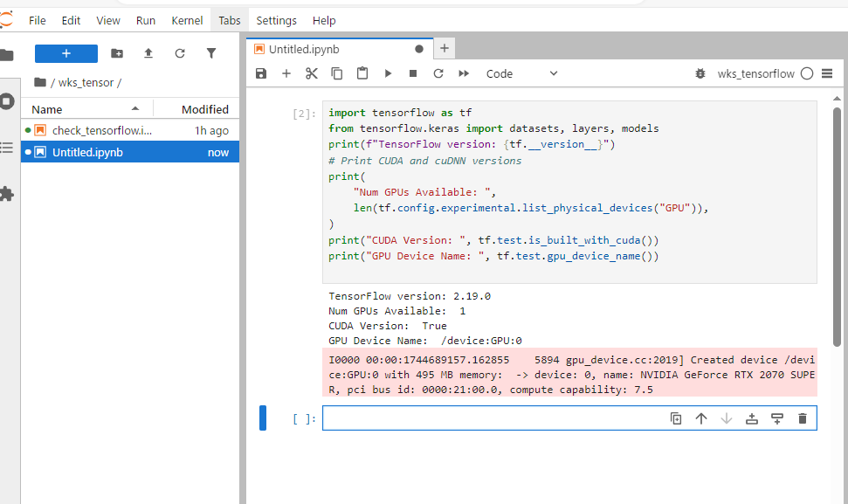Screen dimensions: 848x504
Task: Click the [2]: execution count prompt
Action: [x=305, y=114]
